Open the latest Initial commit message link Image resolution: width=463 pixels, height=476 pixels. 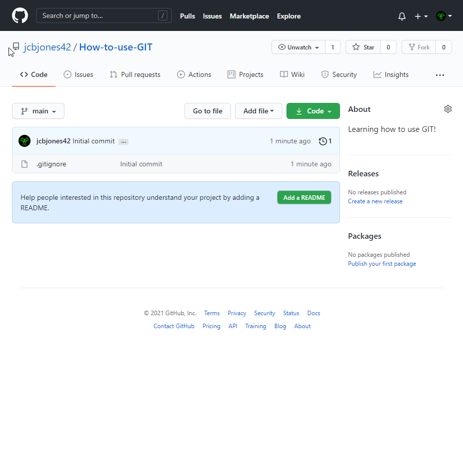[x=93, y=141]
